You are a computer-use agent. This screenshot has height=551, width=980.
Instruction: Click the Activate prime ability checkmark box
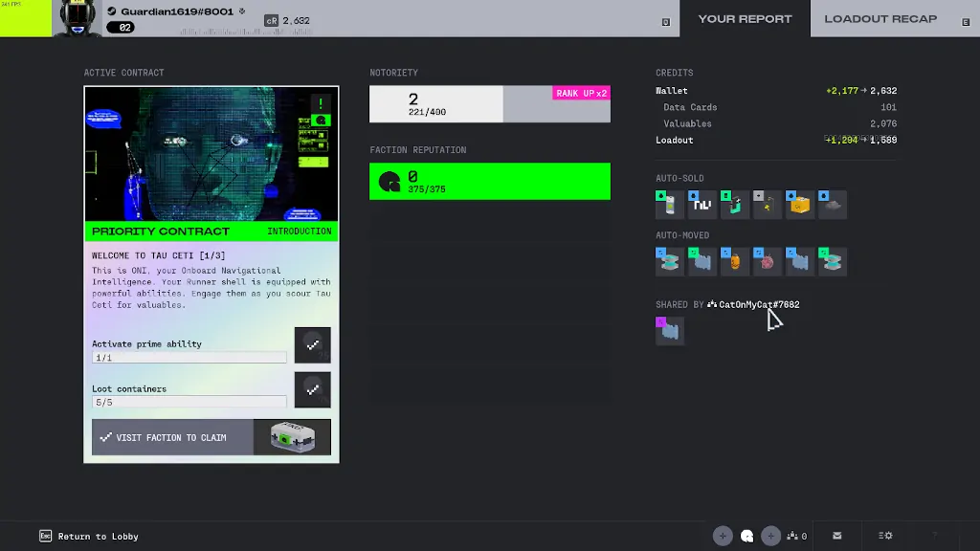coord(312,345)
